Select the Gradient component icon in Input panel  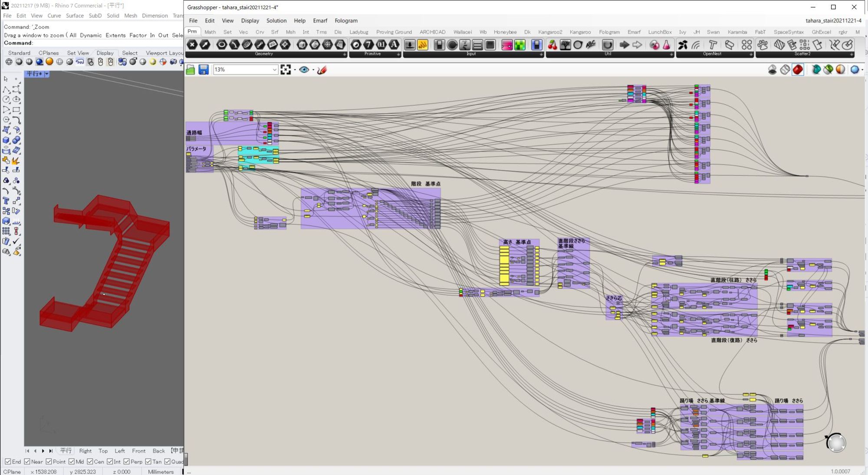click(x=507, y=45)
